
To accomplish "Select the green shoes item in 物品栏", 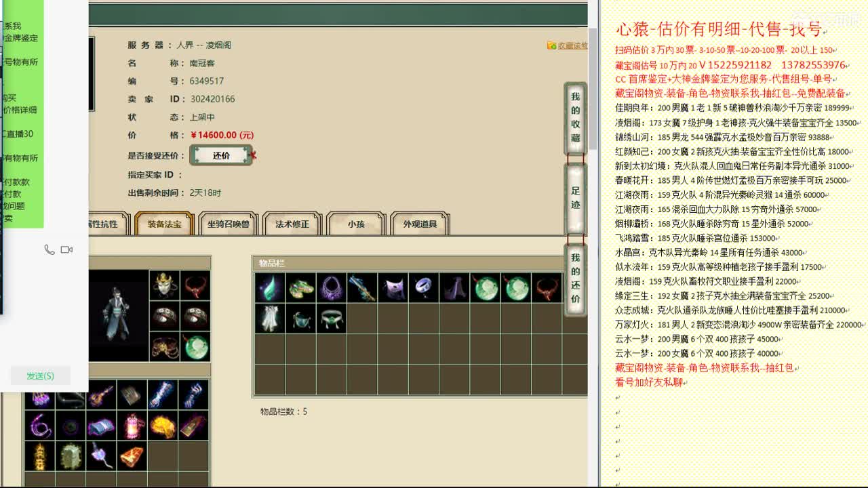I will [300, 288].
